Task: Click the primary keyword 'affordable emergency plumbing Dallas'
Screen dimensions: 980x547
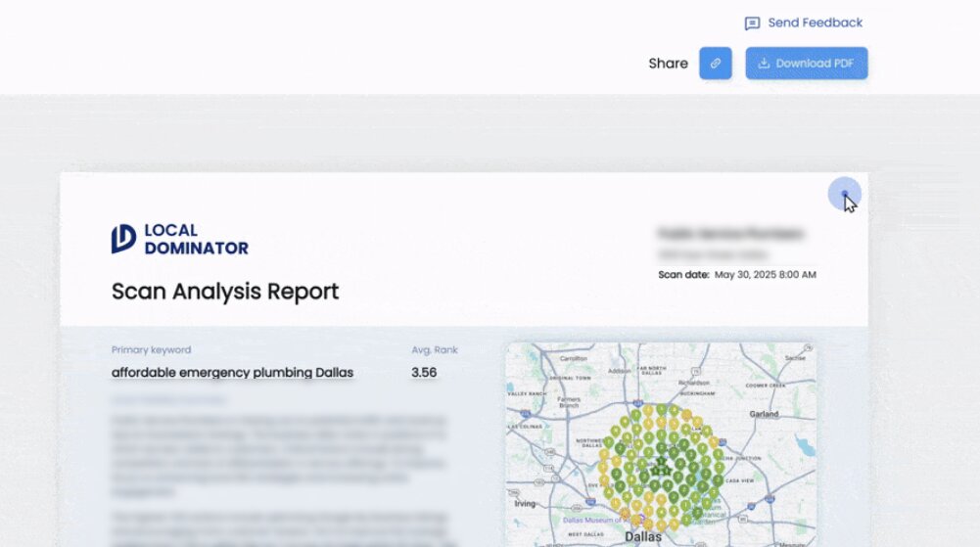Action: click(232, 373)
